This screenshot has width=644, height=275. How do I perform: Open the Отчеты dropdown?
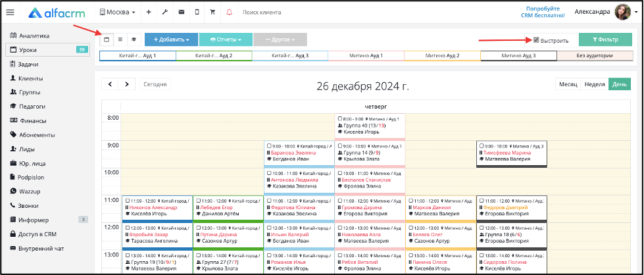226,39
